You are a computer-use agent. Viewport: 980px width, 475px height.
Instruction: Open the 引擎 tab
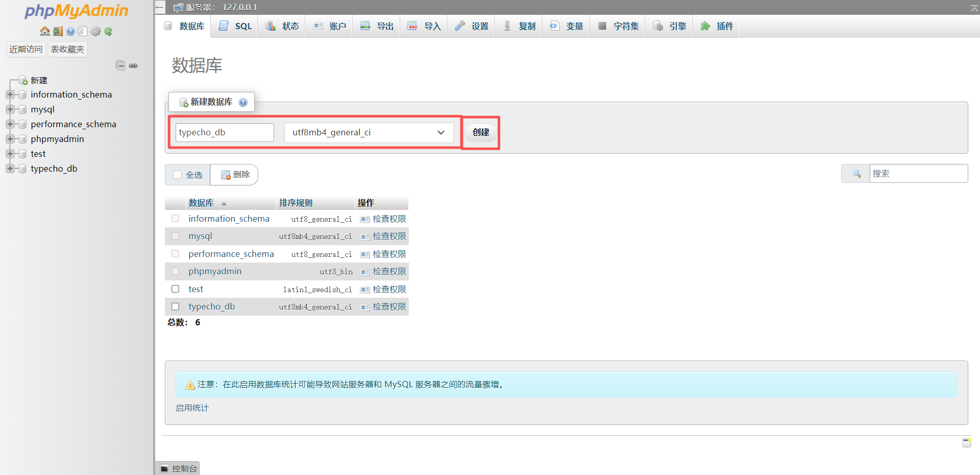coord(669,26)
